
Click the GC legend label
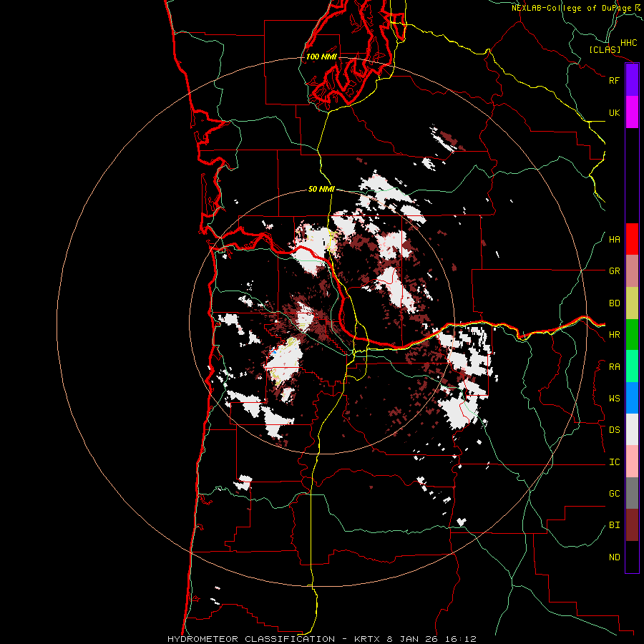pyautogui.click(x=614, y=494)
